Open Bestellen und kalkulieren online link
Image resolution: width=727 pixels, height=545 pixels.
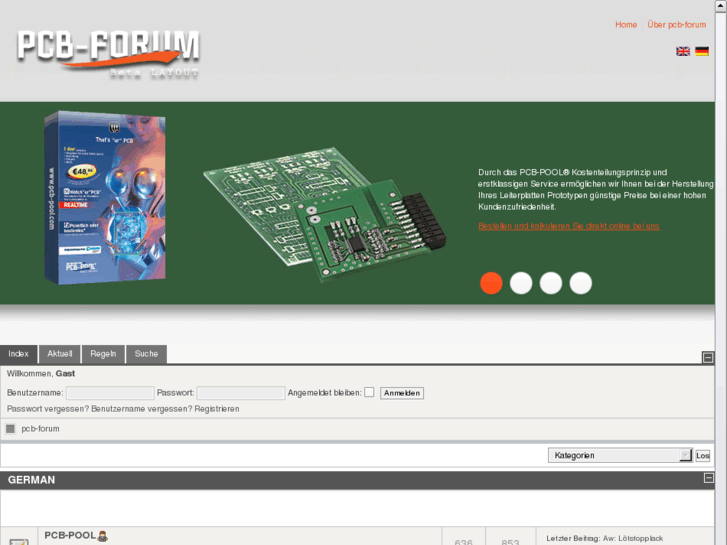(x=569, y=226)
